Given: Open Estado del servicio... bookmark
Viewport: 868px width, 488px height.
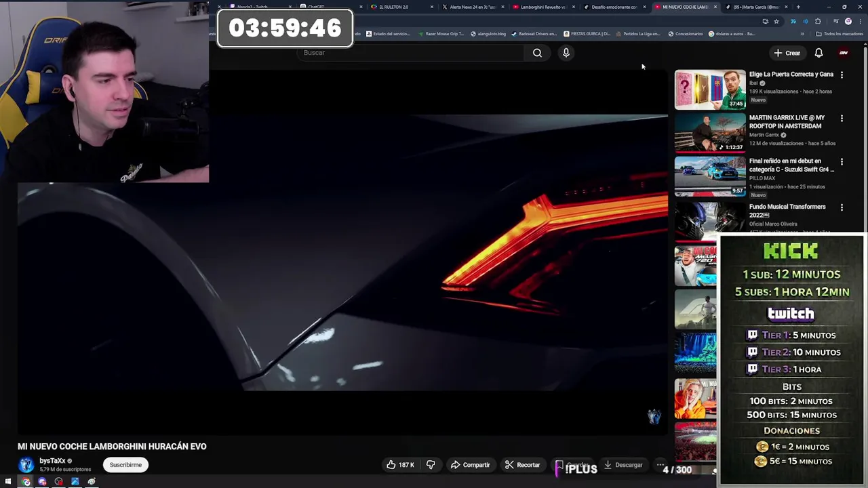Looking at the screenshot, I should tap(389, 34).
